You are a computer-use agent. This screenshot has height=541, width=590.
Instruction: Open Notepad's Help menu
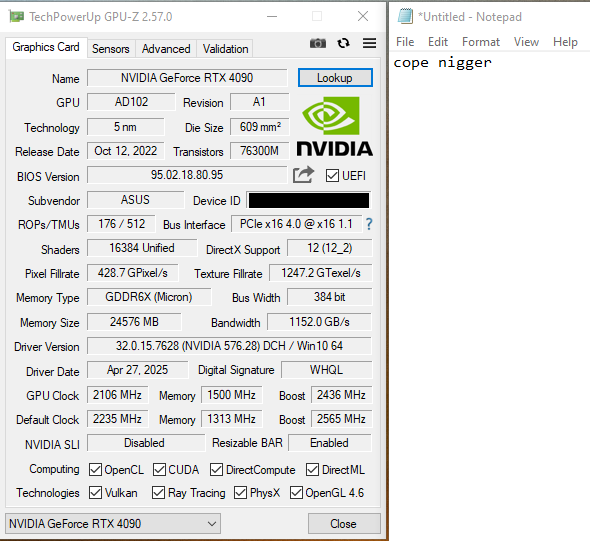click(x=565, y=42)
